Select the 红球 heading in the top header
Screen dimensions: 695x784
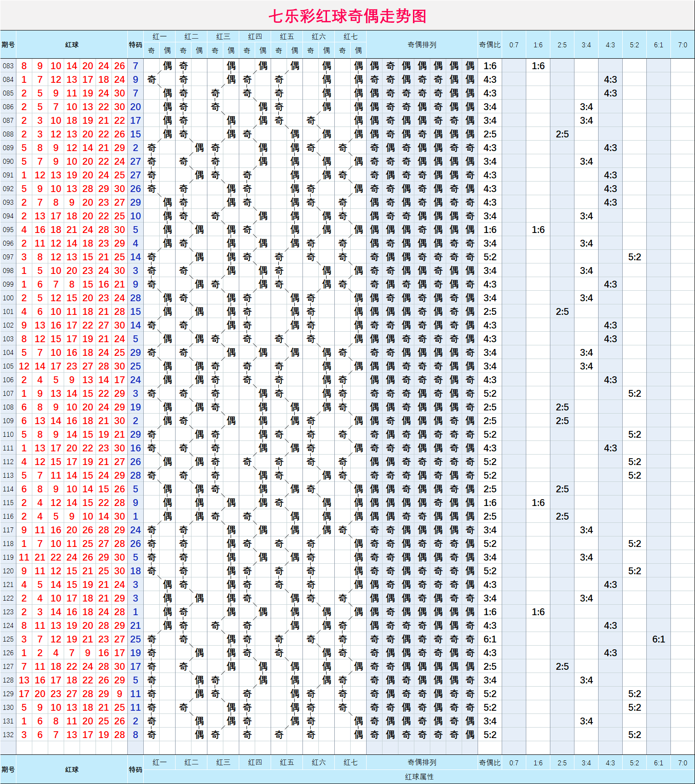[x=72, y=45]
